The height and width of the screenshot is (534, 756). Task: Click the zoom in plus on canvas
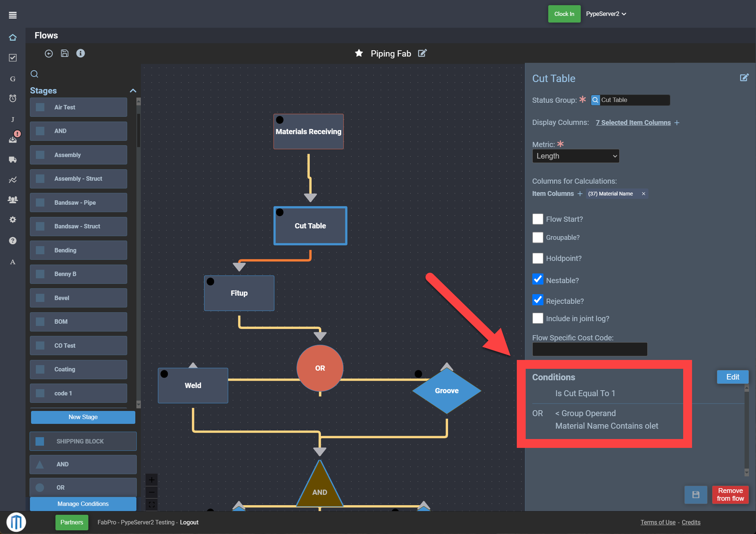152,480
